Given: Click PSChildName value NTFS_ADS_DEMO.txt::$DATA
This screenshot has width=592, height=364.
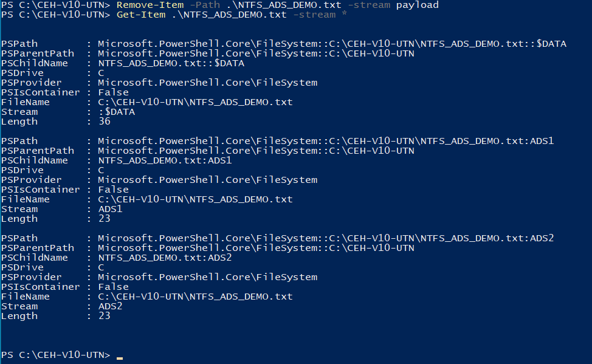Looking at the screenshot, I should point(171,63).
